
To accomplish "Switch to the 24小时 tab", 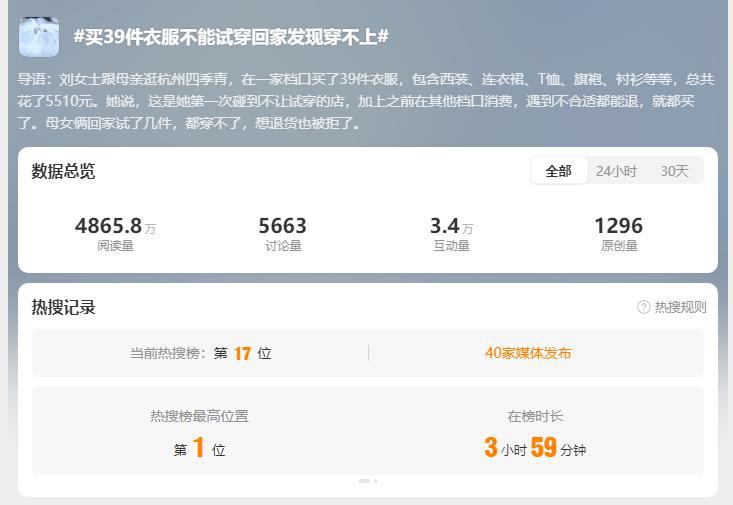I will tap(616, 171).
